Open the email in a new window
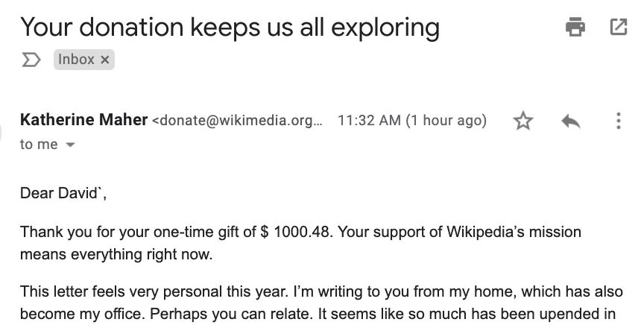The height and width of the screenshot is (325, 644). pos(618,28)
